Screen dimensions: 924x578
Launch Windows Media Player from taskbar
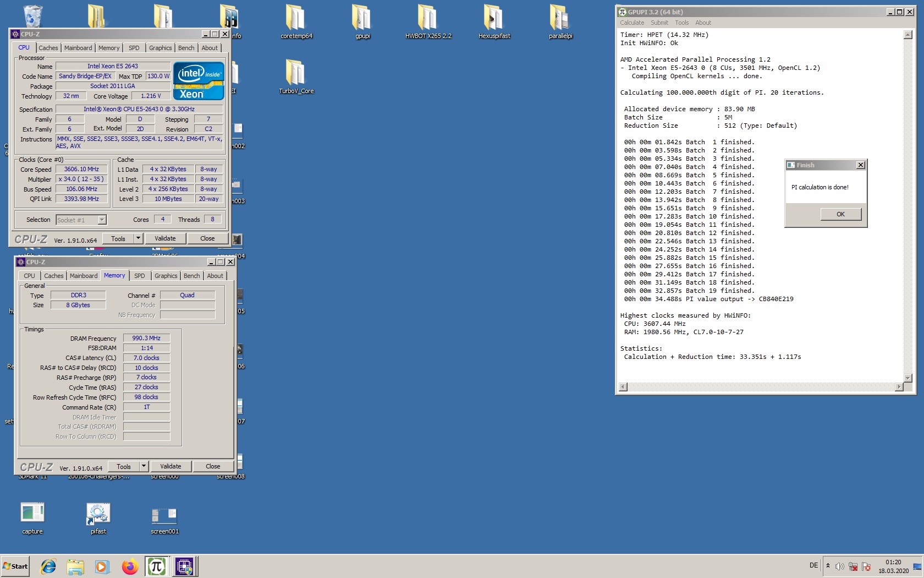click(102, 566)
